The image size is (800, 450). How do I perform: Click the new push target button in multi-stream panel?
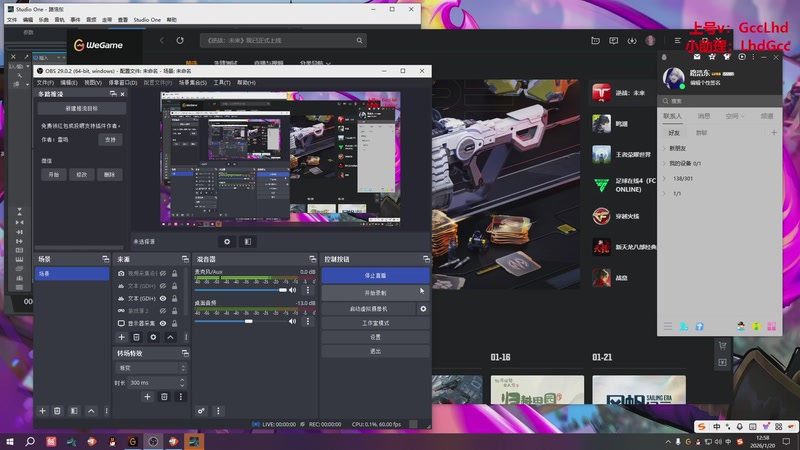pos(82,109)
